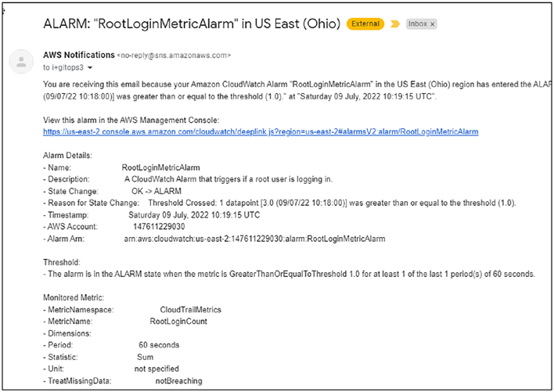Click the Unit value not specified
The width and height of the screenshot is (554, 392).
[156, 369]
